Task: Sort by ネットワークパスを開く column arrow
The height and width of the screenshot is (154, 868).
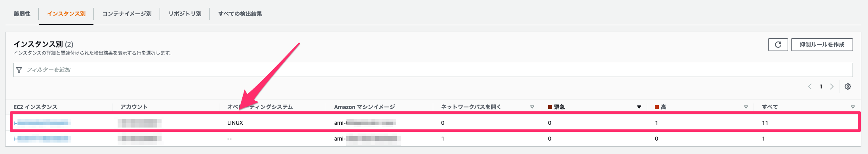Action: coord(532,107)
